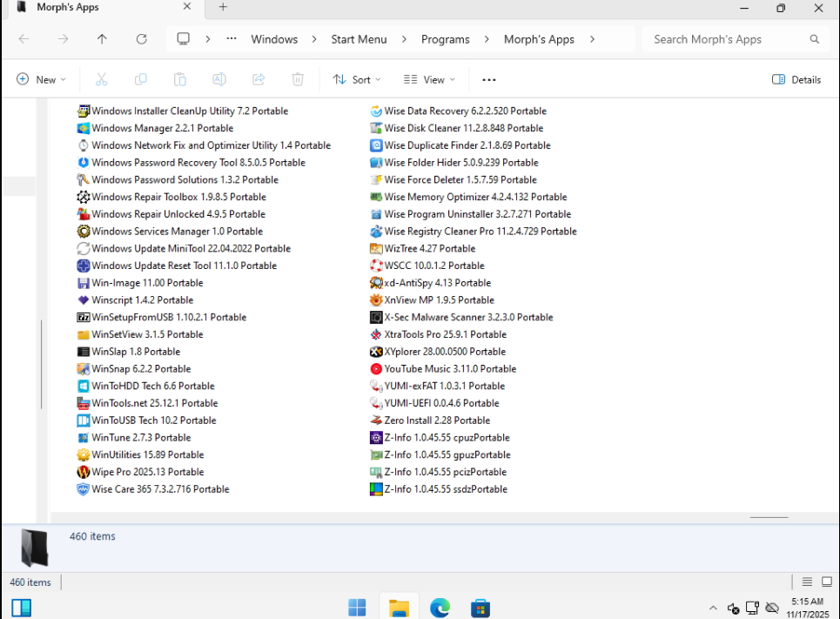Show hidden system tray icons
The image size is (840, 619).
click(713, 608)
